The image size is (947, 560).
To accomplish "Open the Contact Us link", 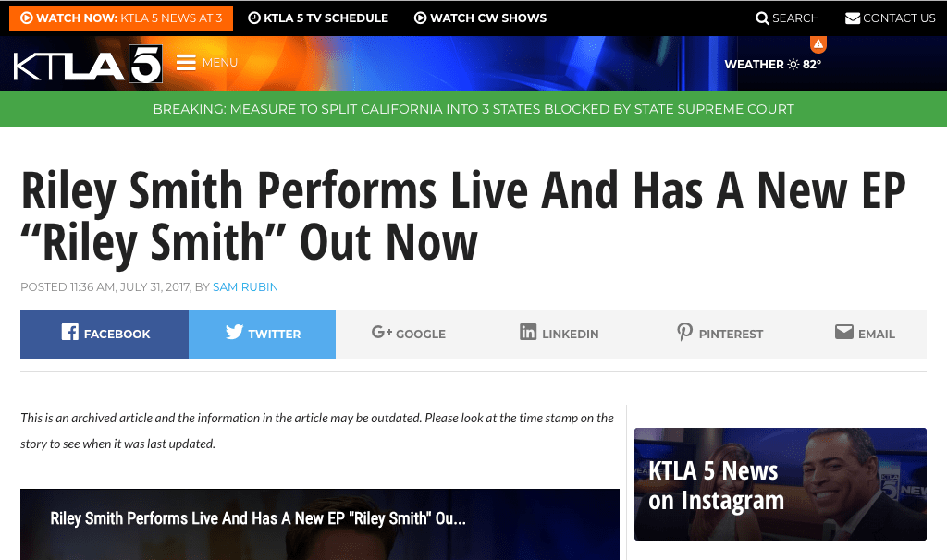I will [x=891, y=18].
